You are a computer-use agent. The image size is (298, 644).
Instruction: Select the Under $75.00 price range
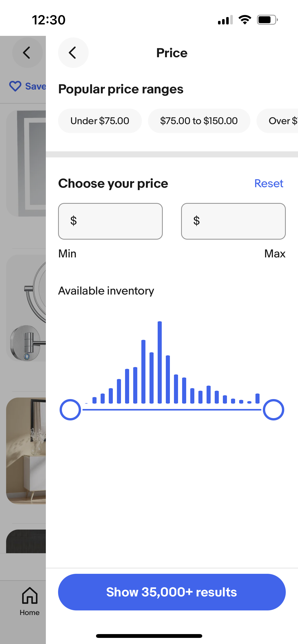tap(100, 121)
